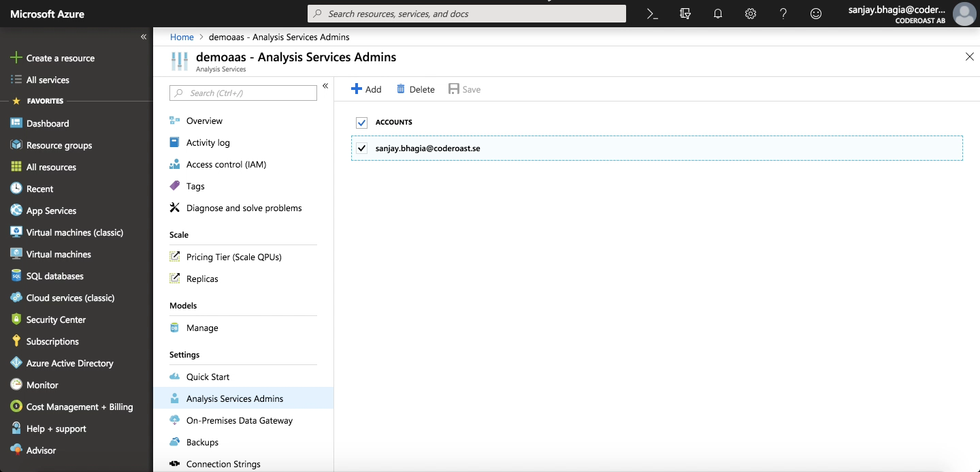Click the Monitor gauge icon
980x472 pixels.
coord(16,385)
